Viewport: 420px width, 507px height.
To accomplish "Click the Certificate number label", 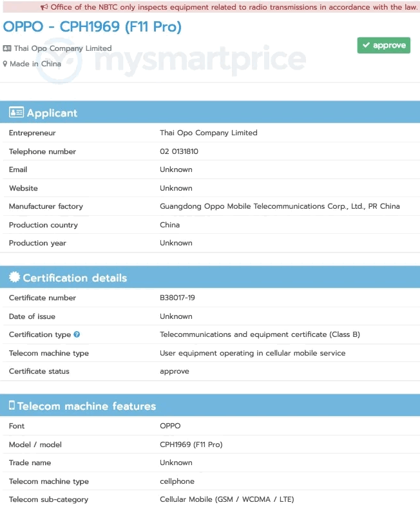I will pos(43,298).
